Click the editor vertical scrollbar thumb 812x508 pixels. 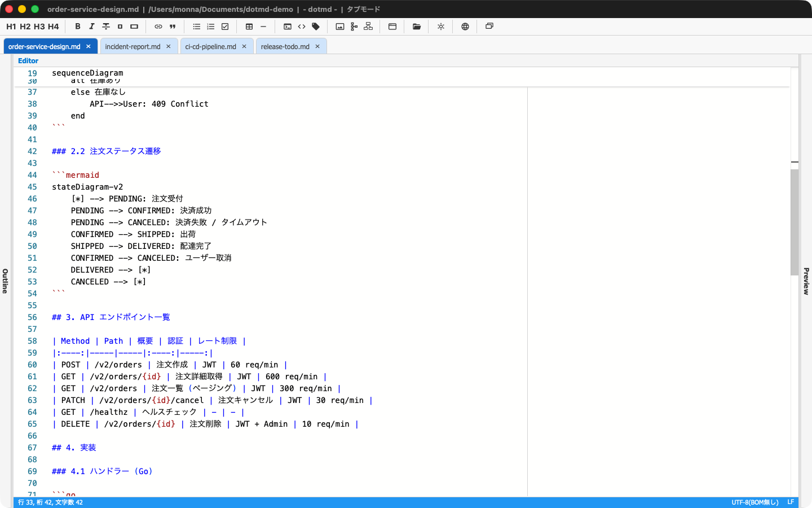[795, 222]
